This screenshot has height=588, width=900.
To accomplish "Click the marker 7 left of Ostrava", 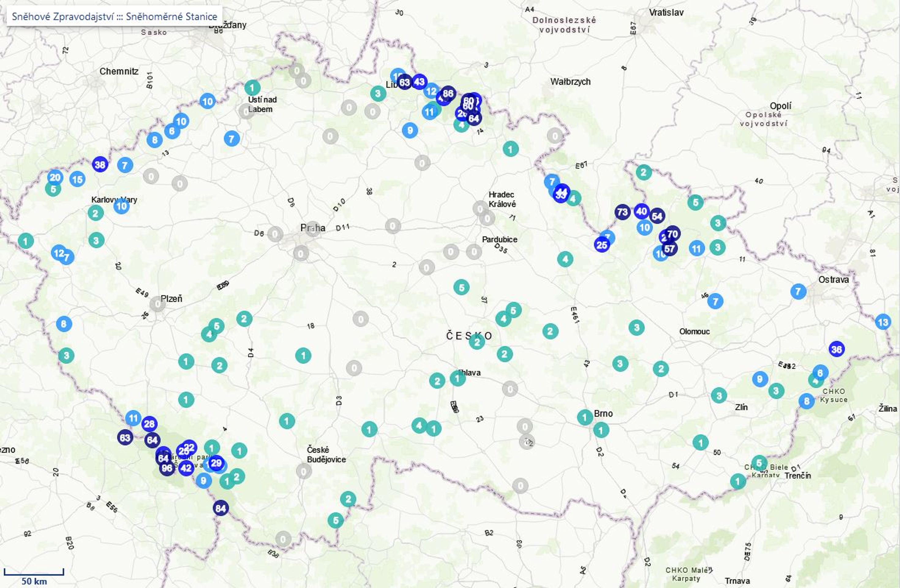I will click(798, 292).
